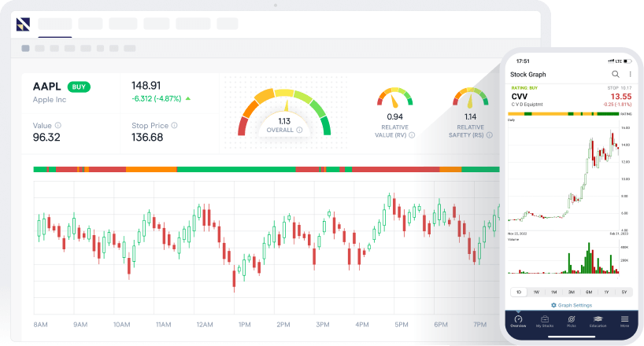Click the app logo in top-left corner
Viewport: 644px width, 346px height.
click(23, 24)
